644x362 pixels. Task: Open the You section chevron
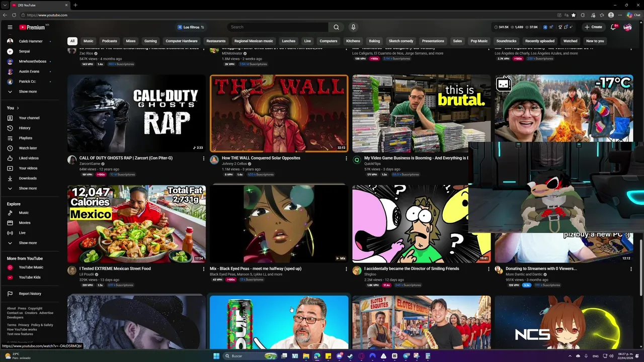[18, 108]
